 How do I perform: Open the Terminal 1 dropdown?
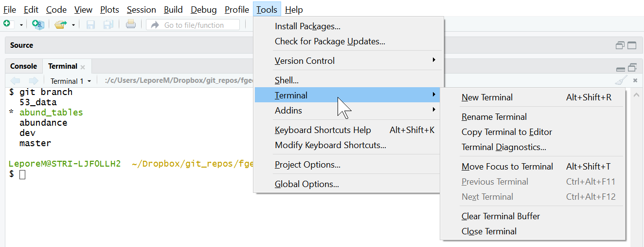coord(71,81)
